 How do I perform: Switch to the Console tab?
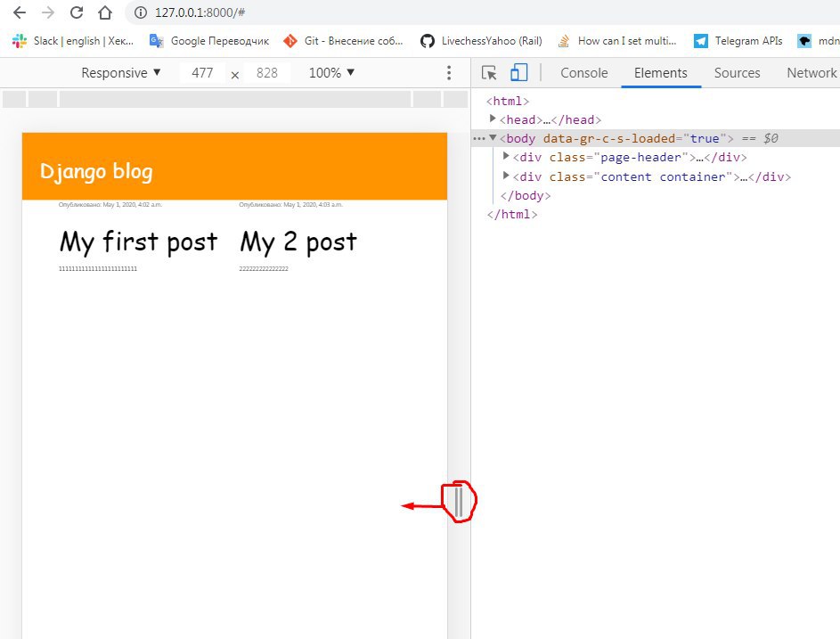pyautogui.click(x=584, y=73)
